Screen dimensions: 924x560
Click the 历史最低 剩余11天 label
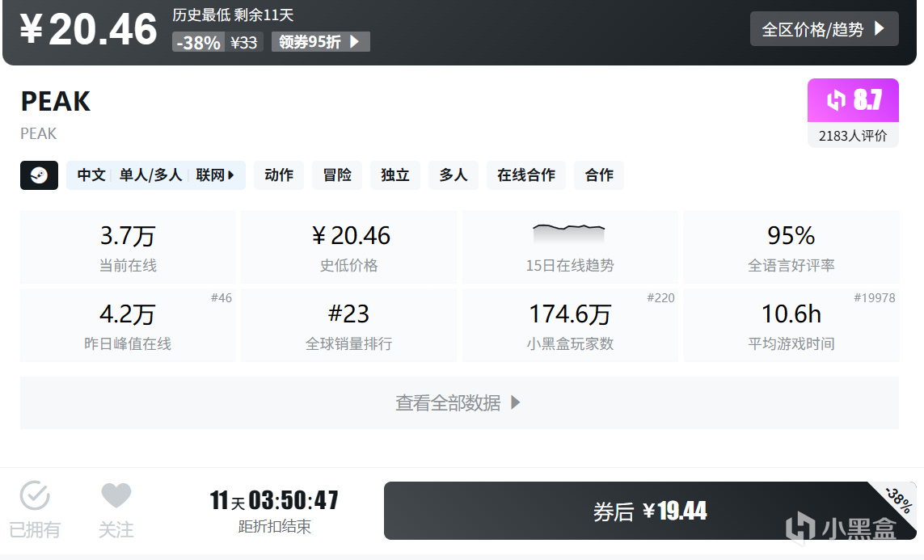tap(233, 15)
